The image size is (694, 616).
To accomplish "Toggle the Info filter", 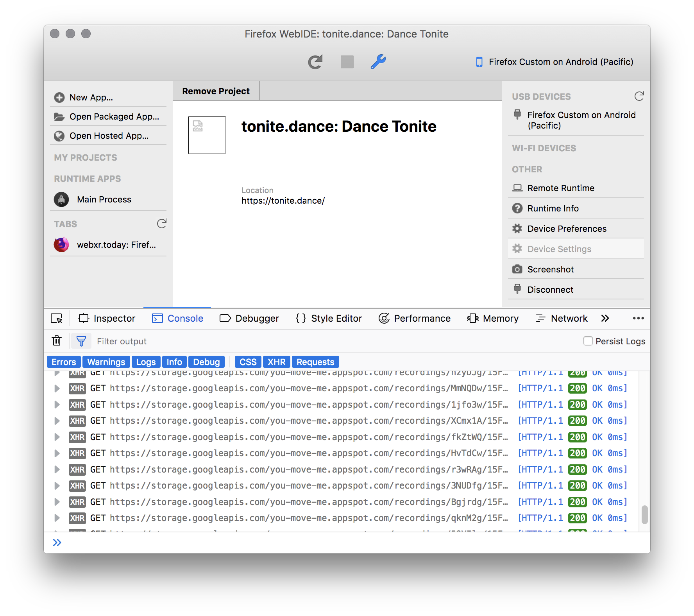I will (174, 362).
